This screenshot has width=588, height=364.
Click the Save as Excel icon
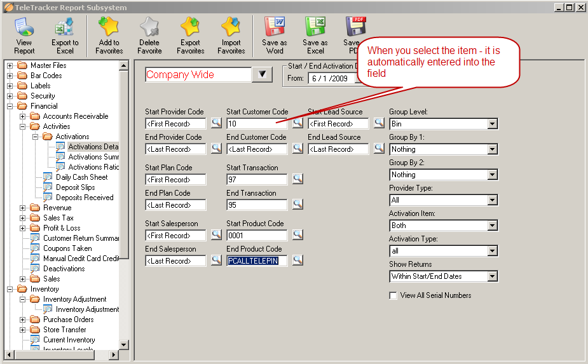[315, 28]
